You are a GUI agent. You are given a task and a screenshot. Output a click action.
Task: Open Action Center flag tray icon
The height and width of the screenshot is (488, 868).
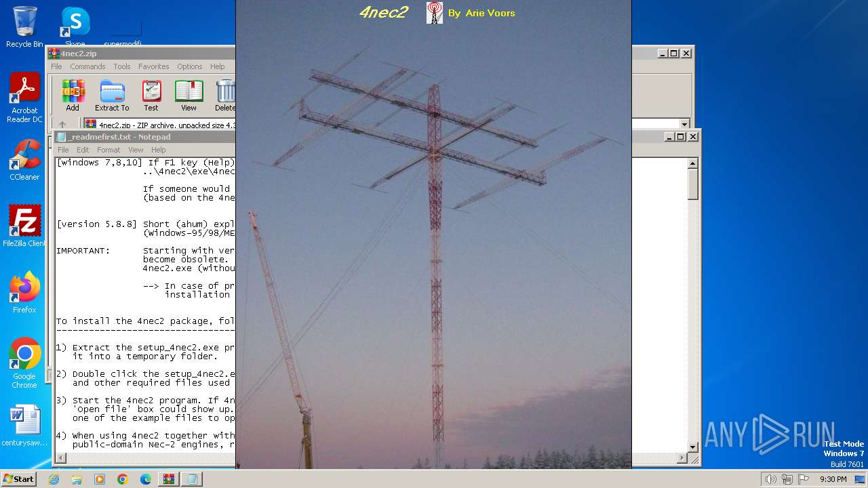pos(803,479)
